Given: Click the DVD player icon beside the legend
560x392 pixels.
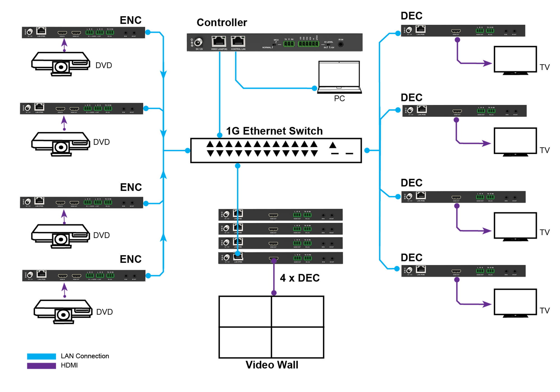Looking at the screenshot, I should pyautogui.click(x=63, y=312).
